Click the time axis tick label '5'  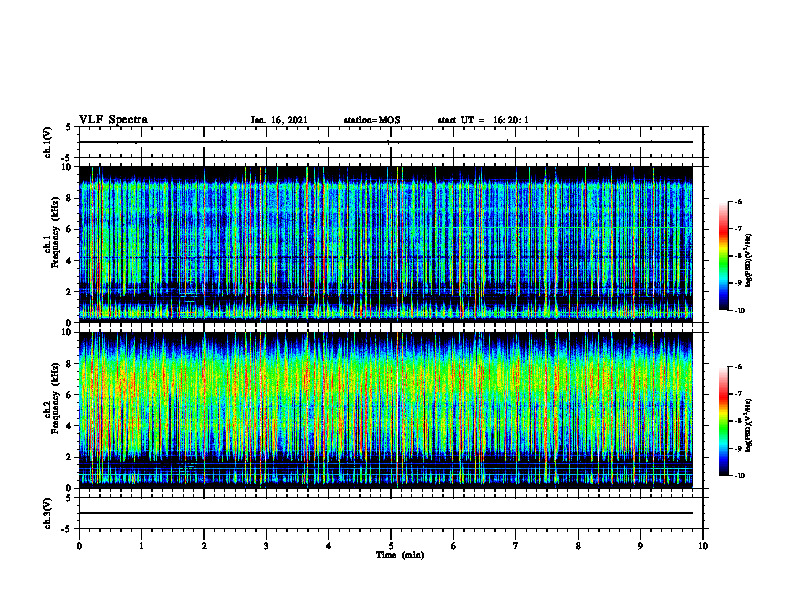pyautogui.click(x=391, y=546)
